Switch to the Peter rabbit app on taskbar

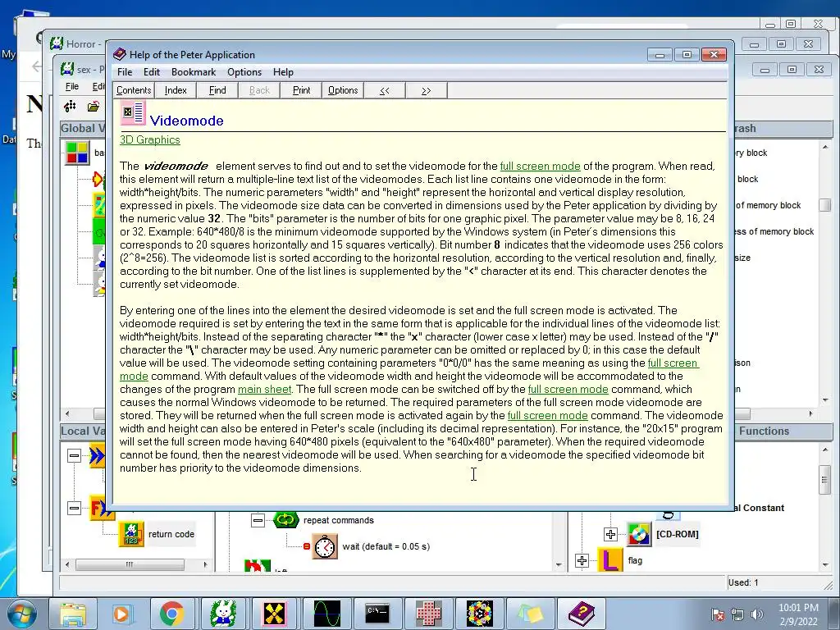pos(223,614)
